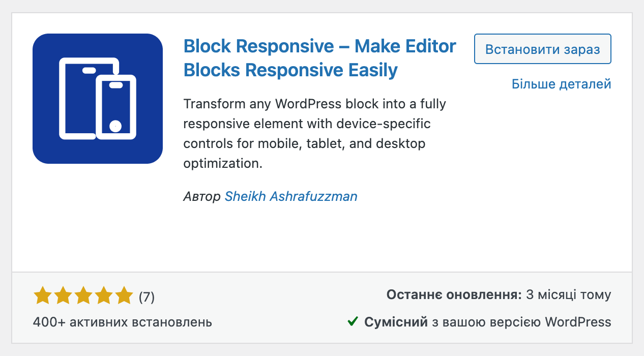The height and width of the screenshot is (356, 644).
Task: Open Більше деталей for the plugin
Action: point(561,84)
